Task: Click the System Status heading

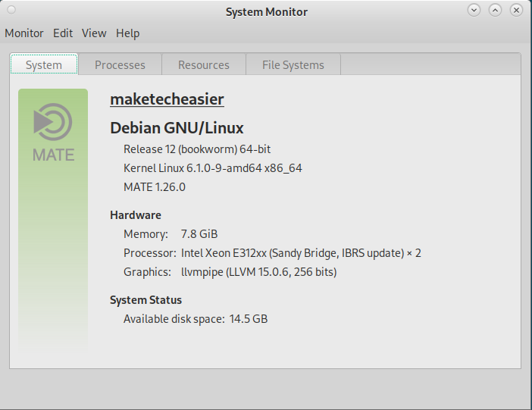Action: click(146, 300)
